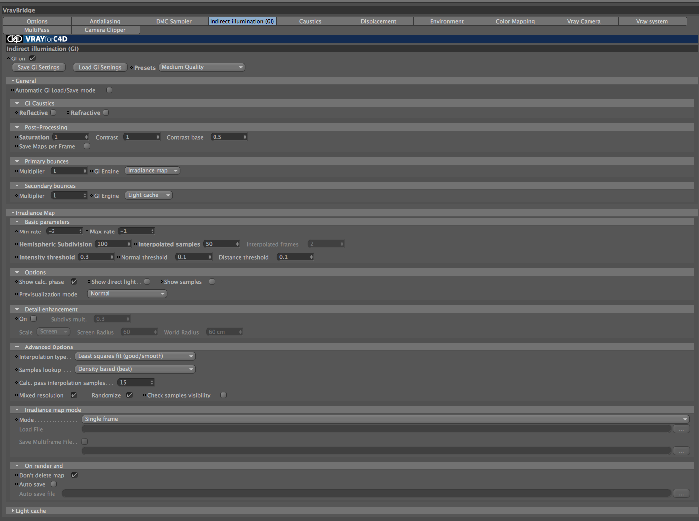Click Save GI Settings button
Viewport: 699px width, 521px height.
[x=38, y=67]
